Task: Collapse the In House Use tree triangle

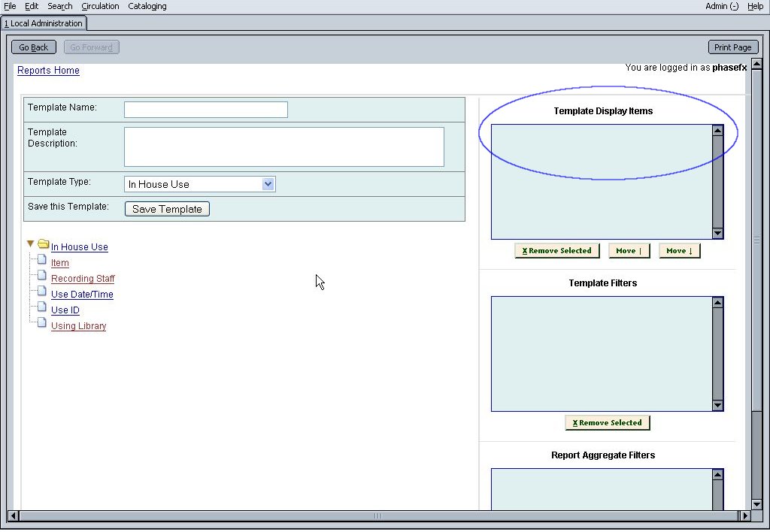Action: click(x=30, y=244)
